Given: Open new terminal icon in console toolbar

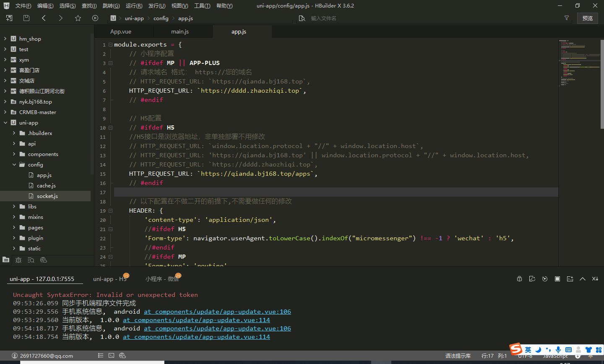Looking at the screenshot, I should 570,279.
